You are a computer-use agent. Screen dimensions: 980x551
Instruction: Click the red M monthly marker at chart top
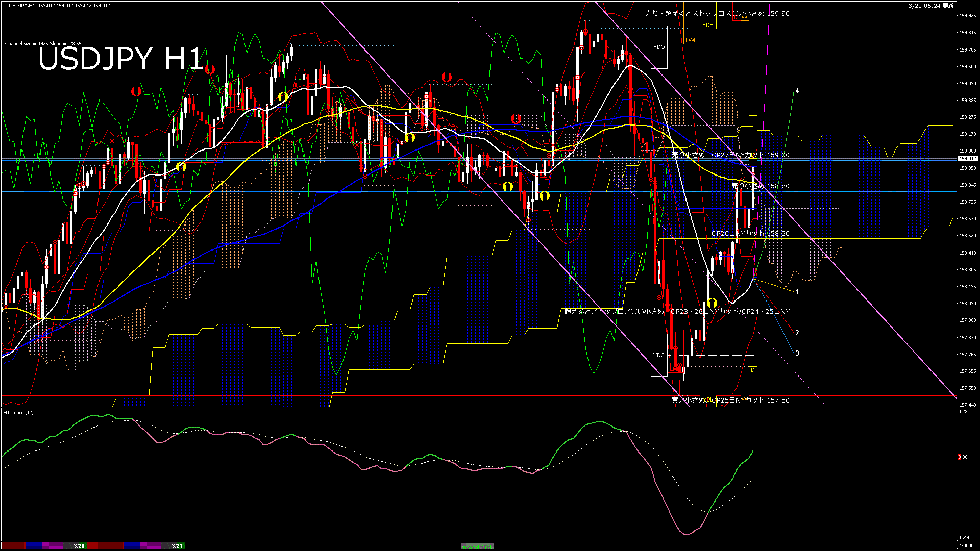tap(736, 17)
